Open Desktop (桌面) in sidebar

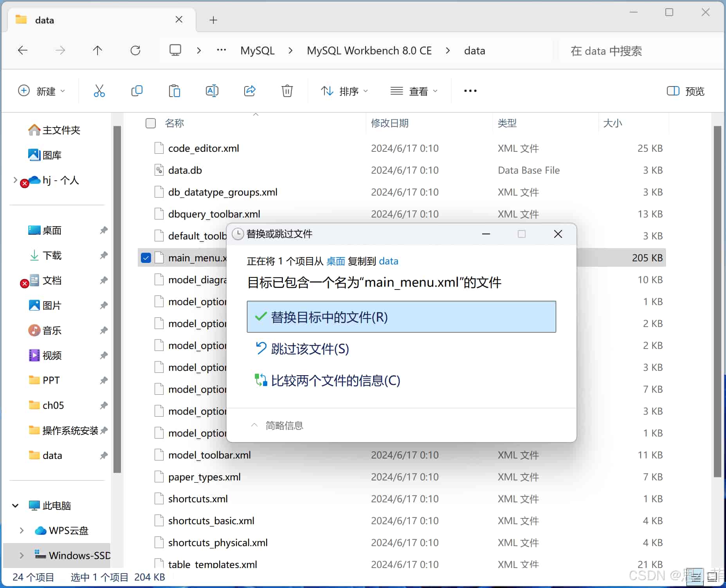coord(45,230)
